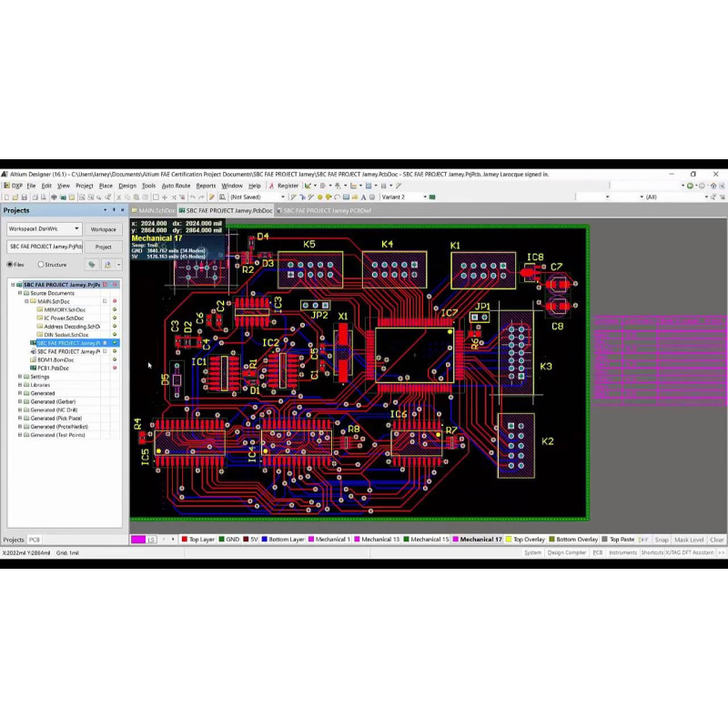This screenshot has width=728, height=728.
Task: Click the DXP system menu icon
Action: (13, 186)
